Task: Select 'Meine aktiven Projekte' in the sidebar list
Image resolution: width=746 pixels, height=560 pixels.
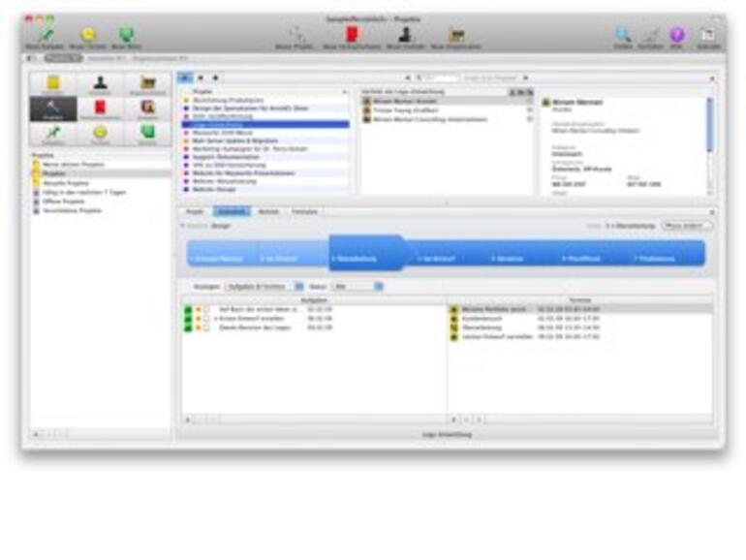Action: tap(73, 164)
